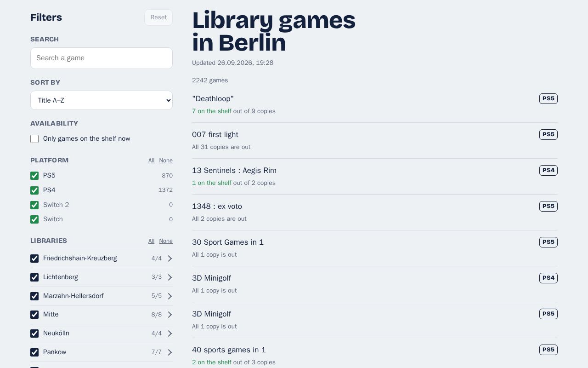Uncheck the PS4 platform filter
This screenshot has width=588, height=368.
pos(34,190)
